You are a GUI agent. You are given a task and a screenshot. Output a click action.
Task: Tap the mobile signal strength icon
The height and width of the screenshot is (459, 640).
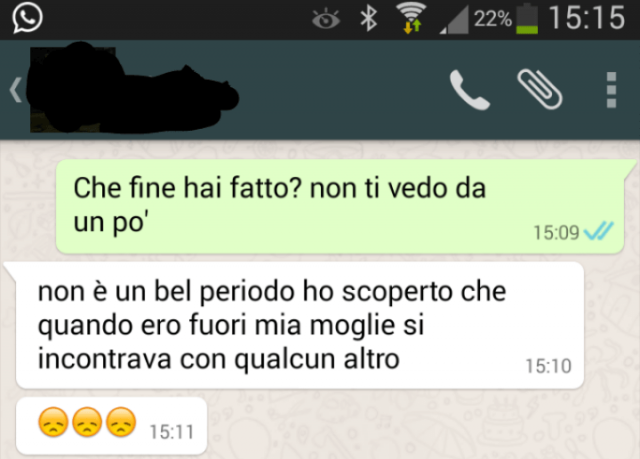point(454,20)
